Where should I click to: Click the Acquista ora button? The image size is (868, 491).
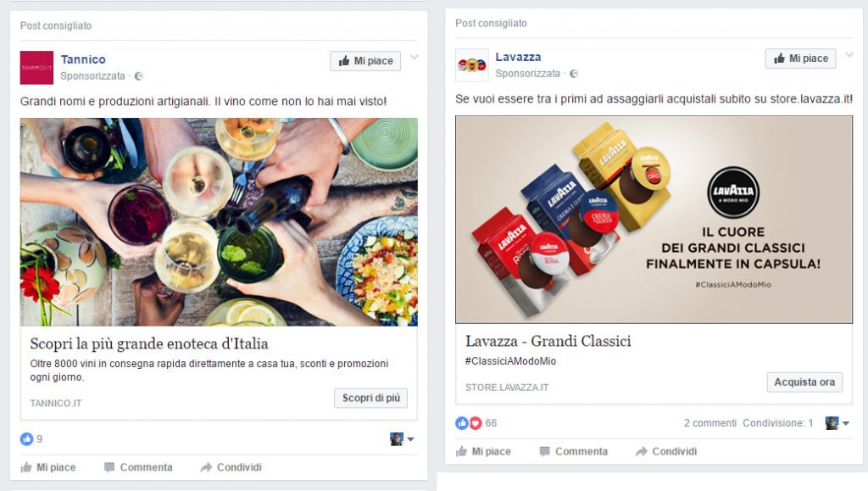pyautogui.click(x=805, y=382)
